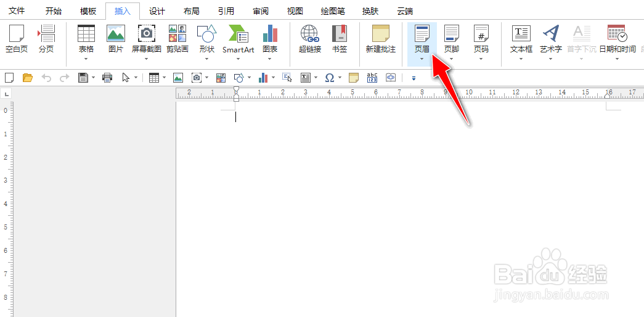Click the sticky note comment icon in quick toolbar
Screen dimensions: 644x317
[x=354, y=77]
